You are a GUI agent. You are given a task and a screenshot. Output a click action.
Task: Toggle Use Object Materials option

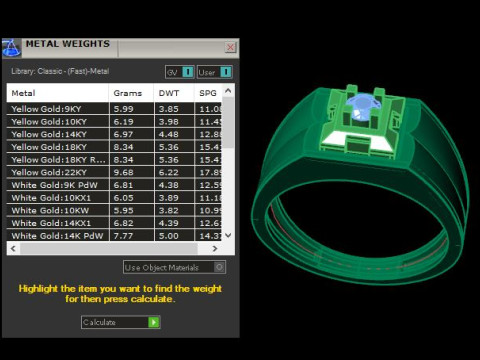(x=174, y=267)
